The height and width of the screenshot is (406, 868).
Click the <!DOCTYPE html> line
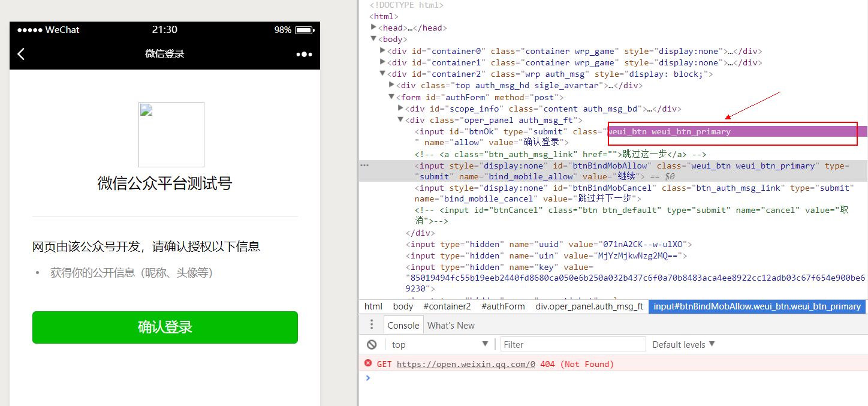(406, 5)
